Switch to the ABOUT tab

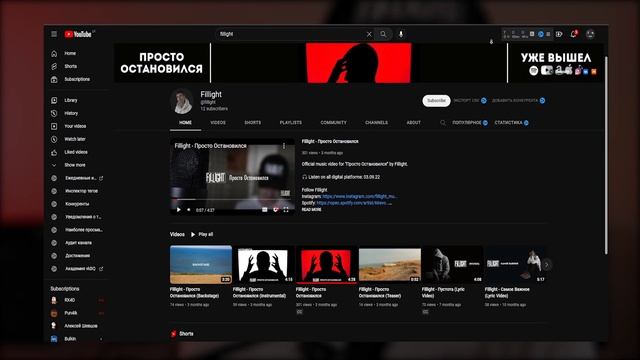pos(413,122)
